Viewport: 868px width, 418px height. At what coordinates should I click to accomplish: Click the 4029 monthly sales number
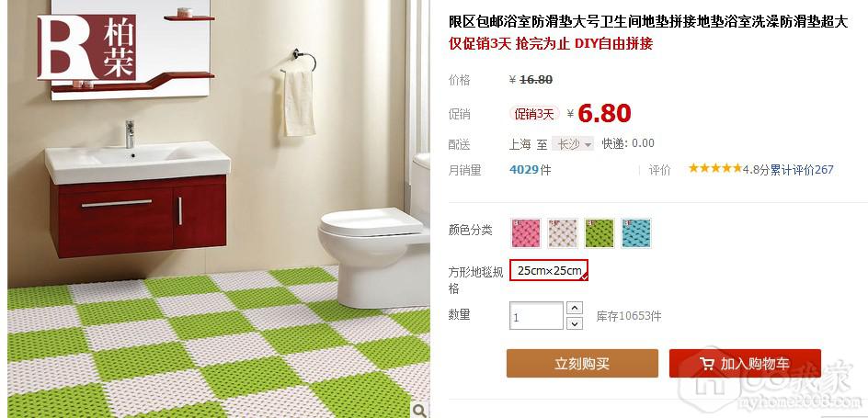coord(524,170)
